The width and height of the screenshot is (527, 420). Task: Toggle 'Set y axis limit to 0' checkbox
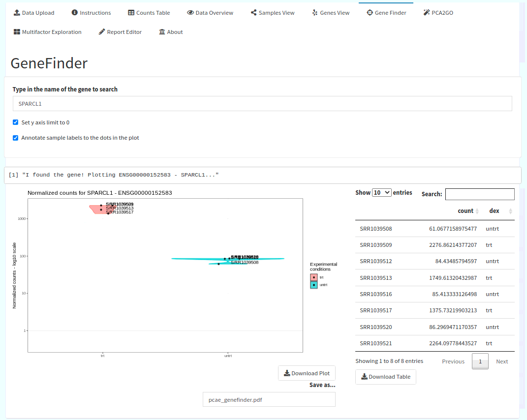tap(15, 122)
